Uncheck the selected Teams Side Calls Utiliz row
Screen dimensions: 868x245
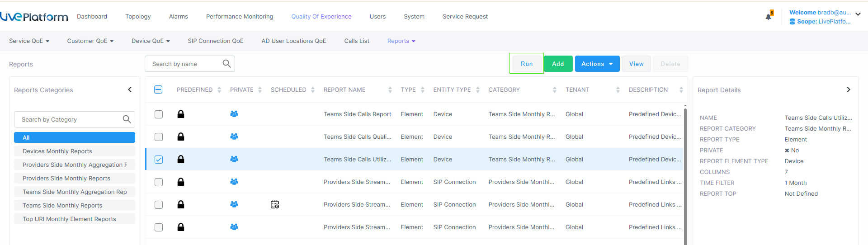[x=159, y=160]
